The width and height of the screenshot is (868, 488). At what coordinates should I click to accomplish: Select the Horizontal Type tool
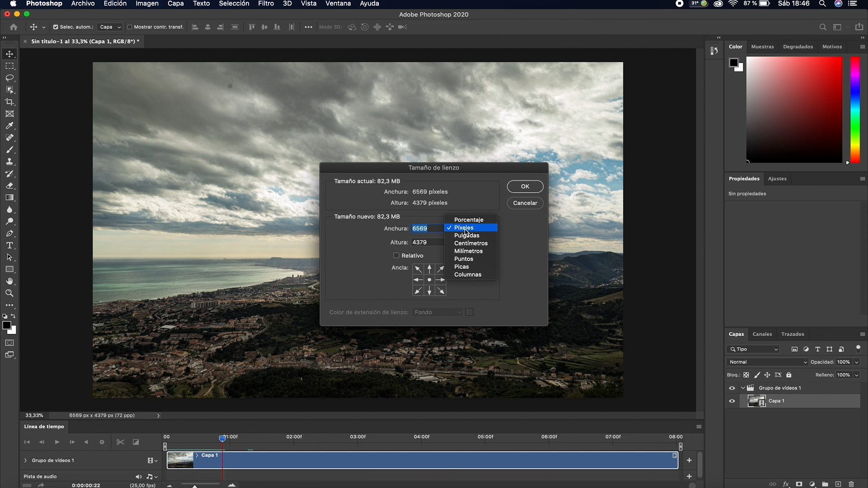[9, 245]
